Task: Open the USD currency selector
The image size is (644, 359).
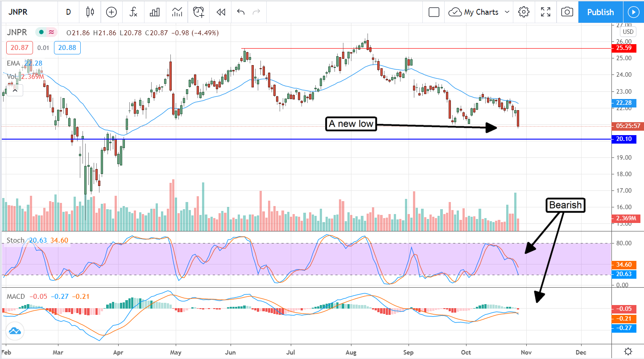Action: [x=628, y=32]
